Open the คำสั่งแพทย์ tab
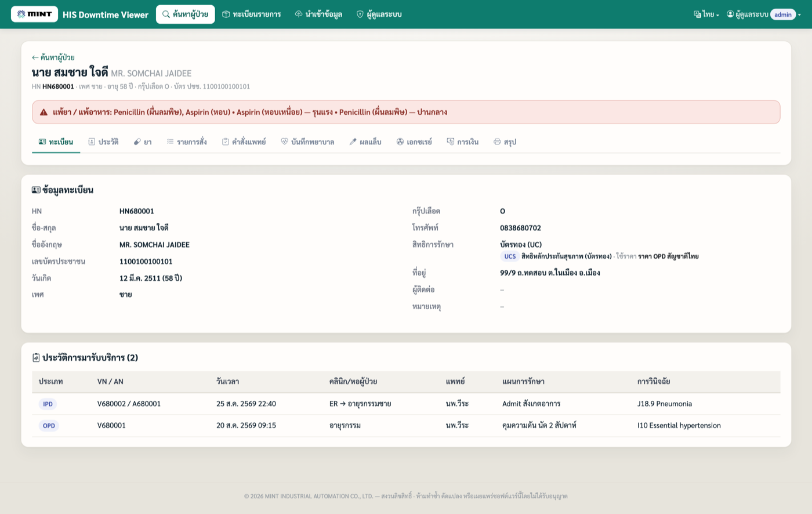812x514 pixels. coord(244,142)
